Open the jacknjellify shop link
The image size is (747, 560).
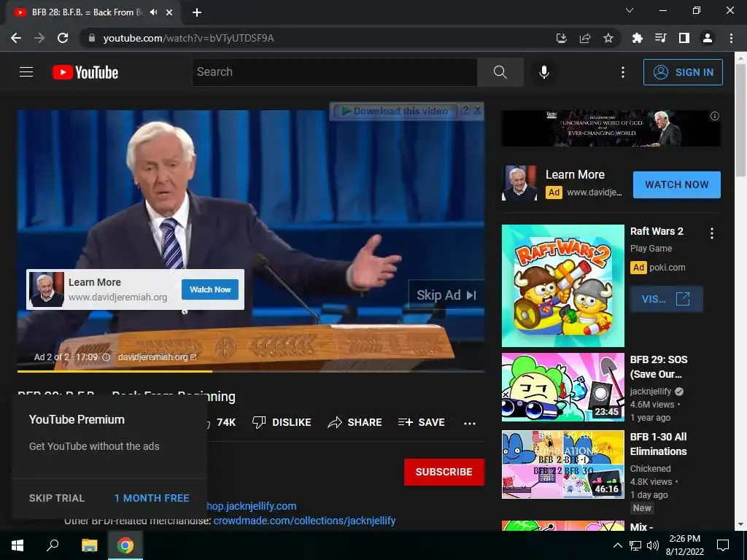(x=252, y=506)
